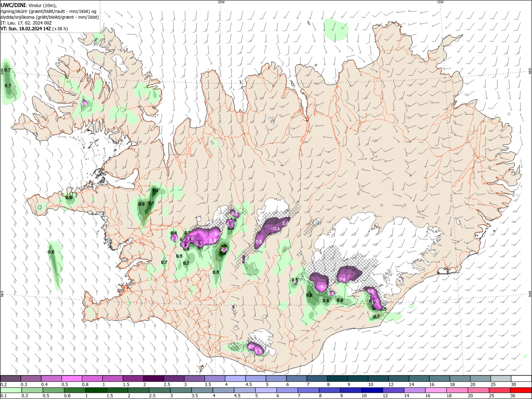Viewport: 532px width, 399px height.
Task: Pick the light grey 25 legend swatch
Action: click(x=501, y=379)
